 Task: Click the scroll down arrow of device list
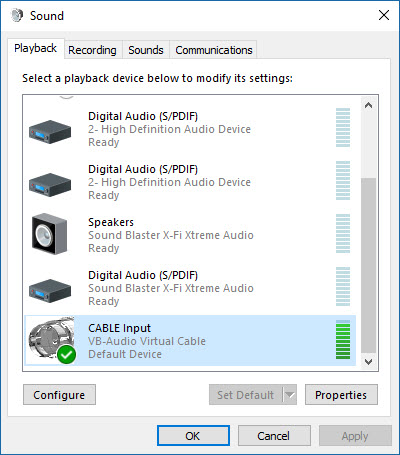point(368,362)
